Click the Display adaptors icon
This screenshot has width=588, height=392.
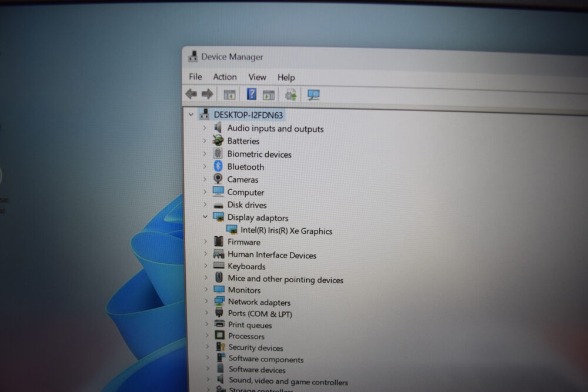(218, 217)
